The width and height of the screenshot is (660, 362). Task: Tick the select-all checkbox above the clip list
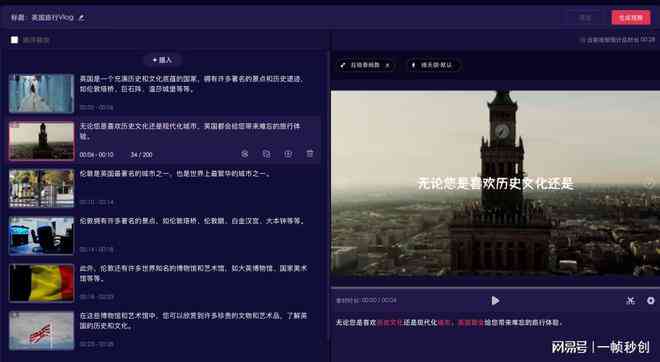click(x=14, y=40)
